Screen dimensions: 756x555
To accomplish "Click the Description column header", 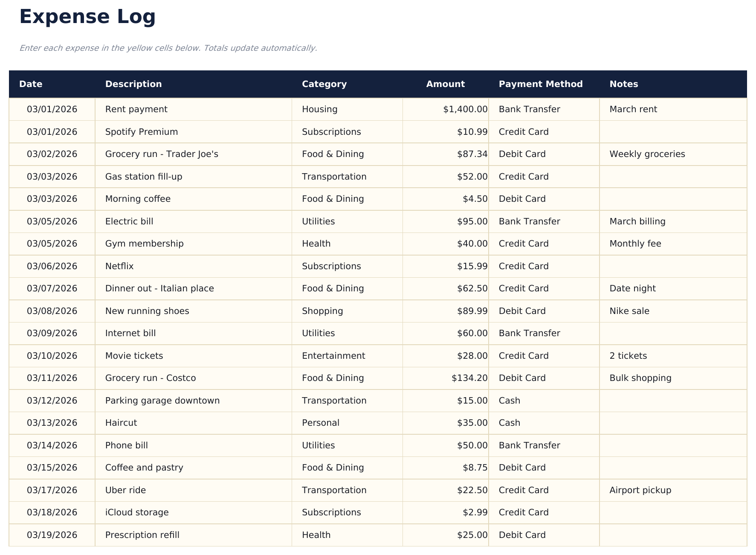I will click(133, 84).
